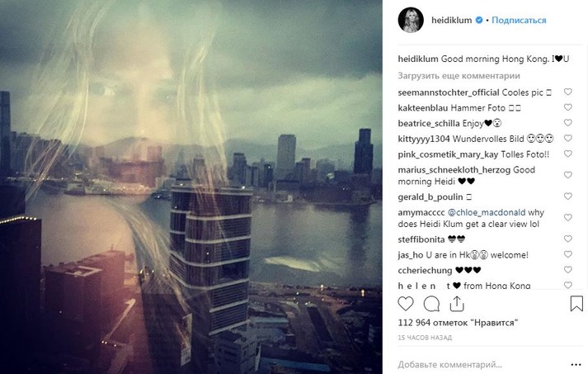The height and width of the screenshot is (374, 588).
Task: Expand more comments via Загрузить еще комментарии
Action: click(x=459, y=76)
